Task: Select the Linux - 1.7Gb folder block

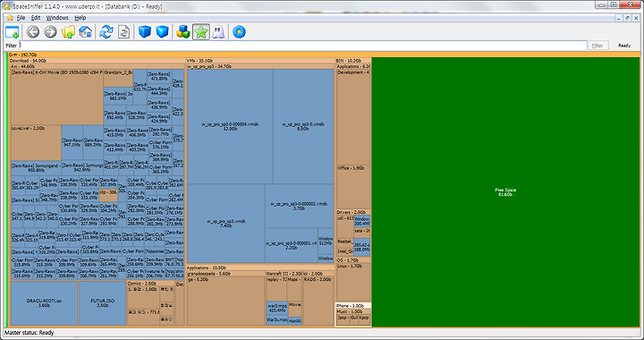Action: tap(353, 283)
